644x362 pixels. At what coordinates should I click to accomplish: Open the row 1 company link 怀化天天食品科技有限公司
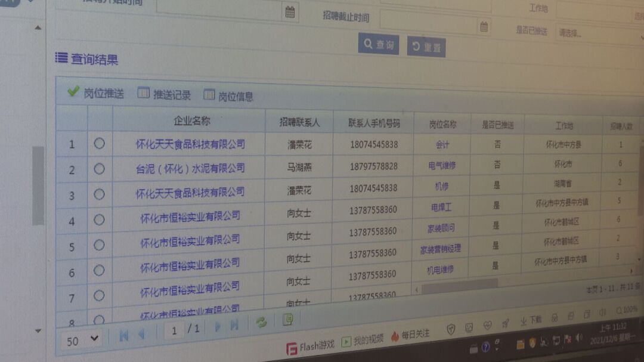pyautogui.click(x=190, y=144)
